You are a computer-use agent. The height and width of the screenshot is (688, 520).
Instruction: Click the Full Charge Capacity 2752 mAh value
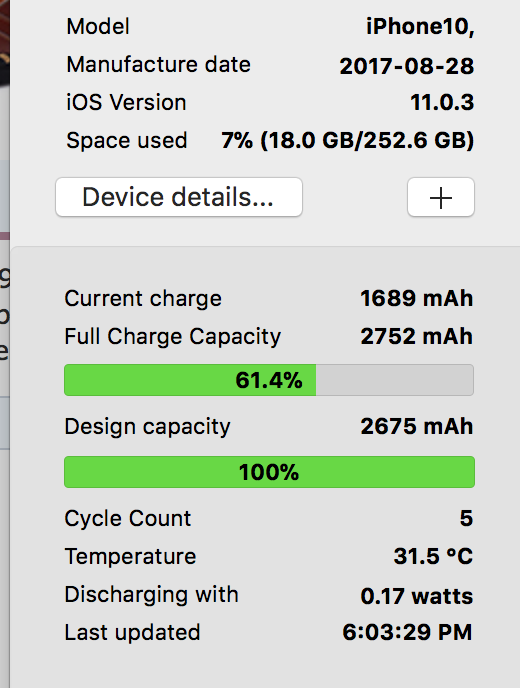click(x=416, y=337)
